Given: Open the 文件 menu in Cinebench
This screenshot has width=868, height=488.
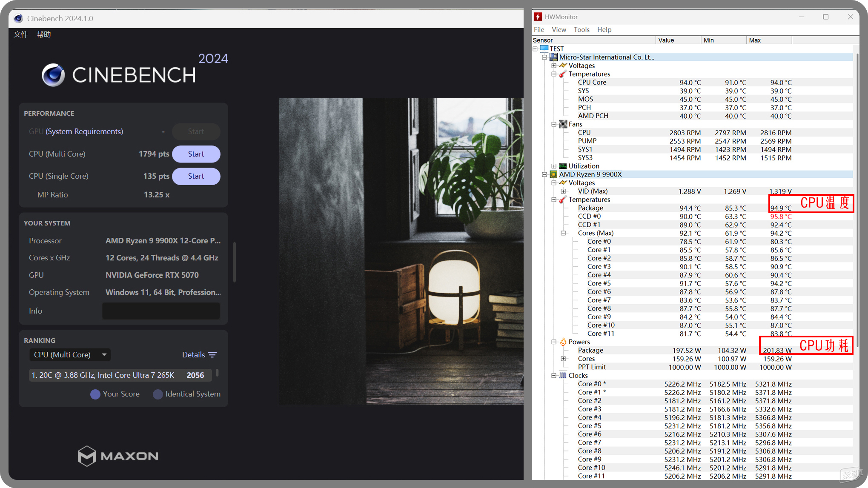Looking at the screenshot, I should (20, 34).
